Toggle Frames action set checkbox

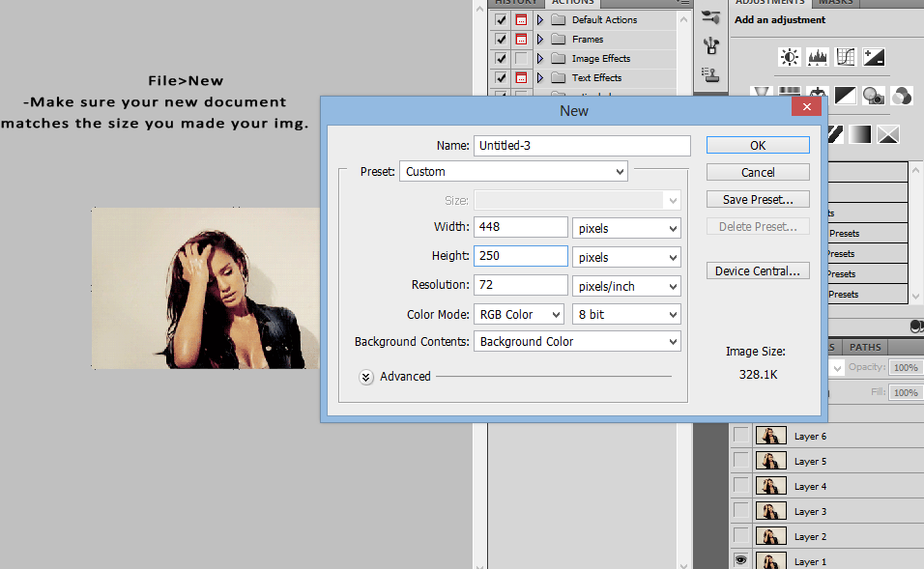(x=501, y=39)
